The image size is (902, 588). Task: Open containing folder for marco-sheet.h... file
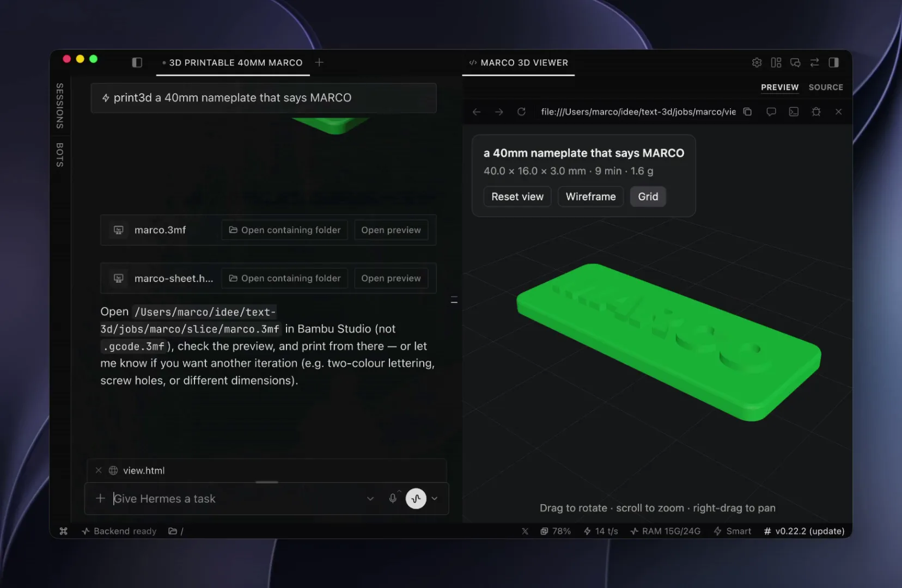tap(284, 278)
